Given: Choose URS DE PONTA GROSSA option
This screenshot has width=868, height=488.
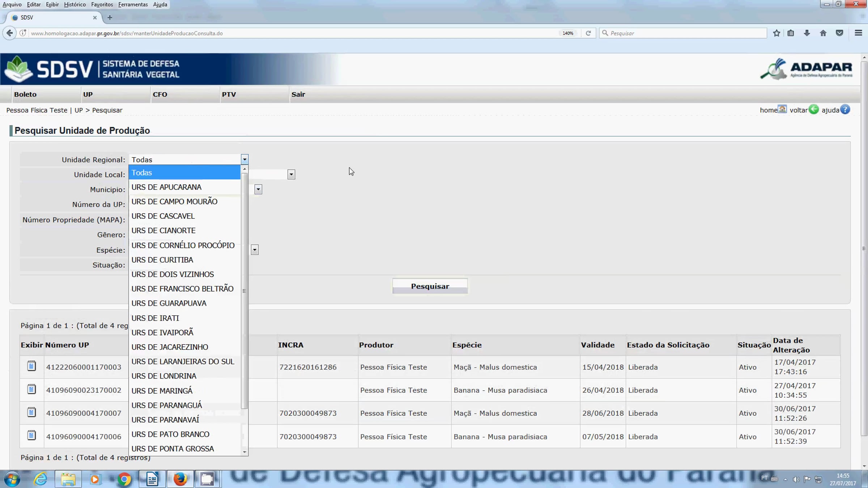Looking at the screenshot, I should pos(184,449).
